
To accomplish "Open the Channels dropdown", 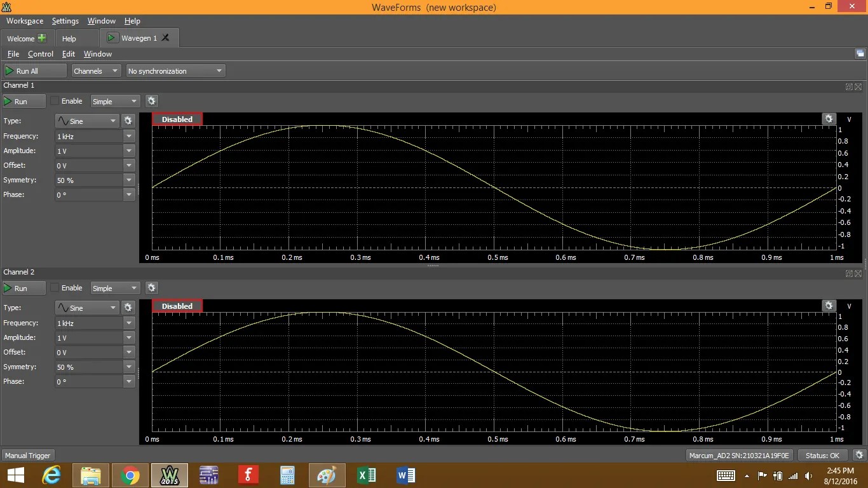I will click(95, 71).
